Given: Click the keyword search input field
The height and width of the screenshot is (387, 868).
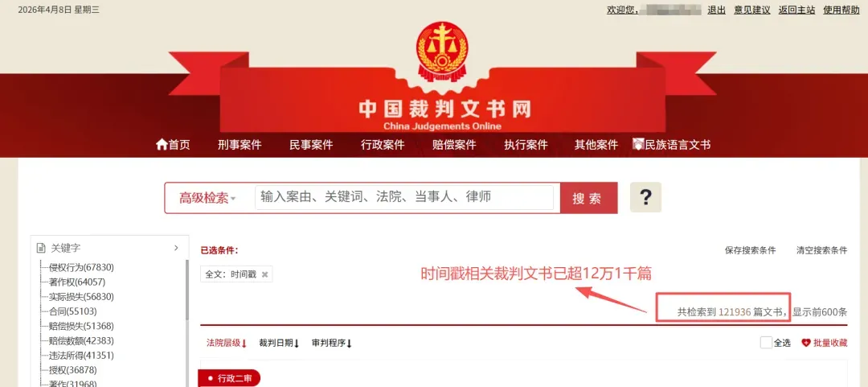Looking at the screenshot, I should pyautogui.click(x=404, y=197).
